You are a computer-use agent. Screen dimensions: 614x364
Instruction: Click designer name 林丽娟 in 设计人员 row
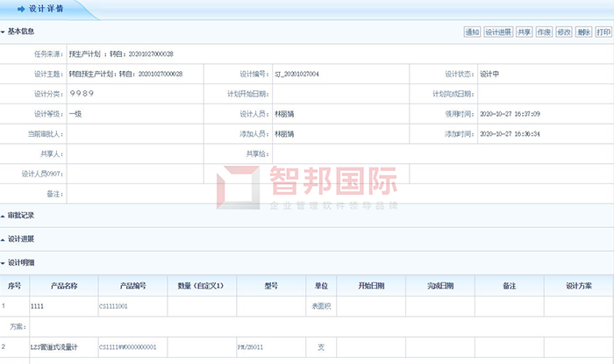284,114
